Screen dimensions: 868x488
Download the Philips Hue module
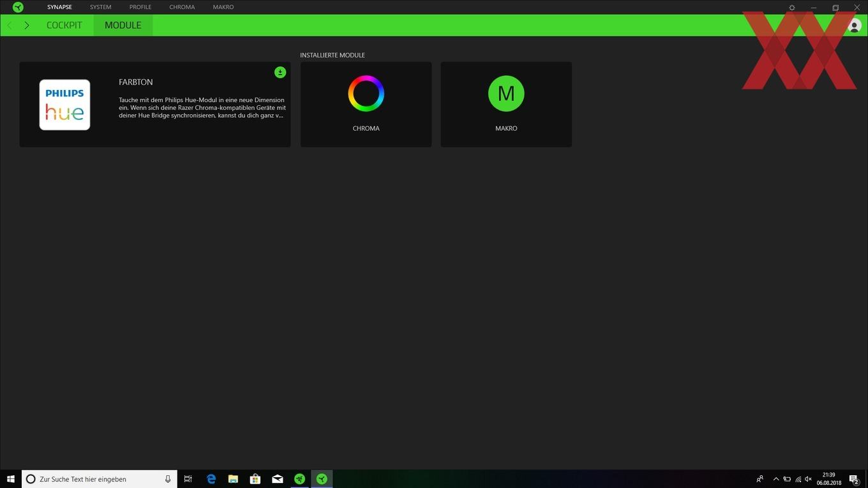coord(280,72)
